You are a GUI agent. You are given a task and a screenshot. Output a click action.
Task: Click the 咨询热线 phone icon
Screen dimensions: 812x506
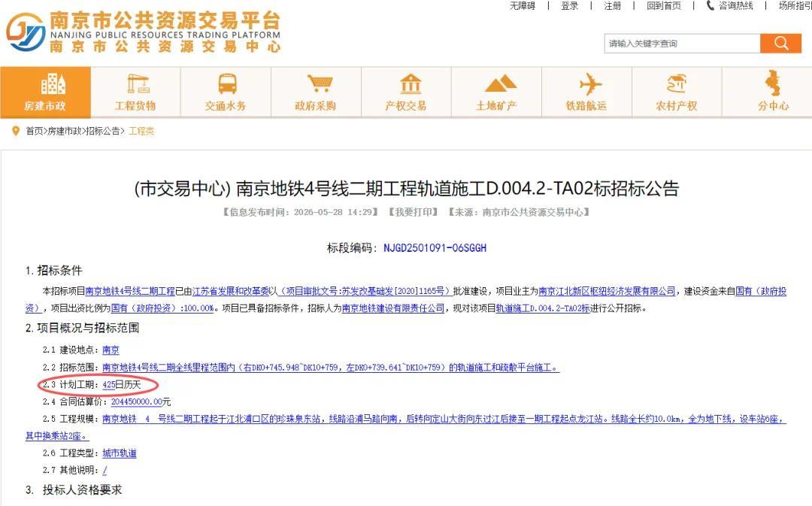pos(710,6)
